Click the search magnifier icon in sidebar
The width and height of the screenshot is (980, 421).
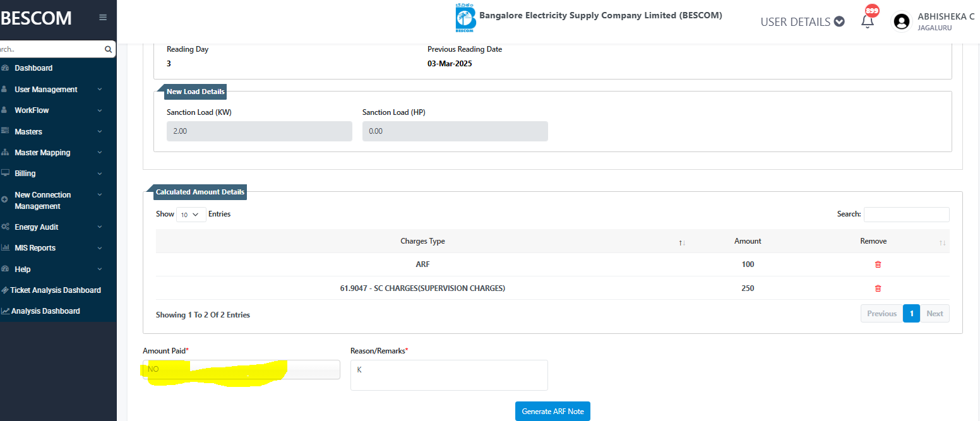coord(108,49)
